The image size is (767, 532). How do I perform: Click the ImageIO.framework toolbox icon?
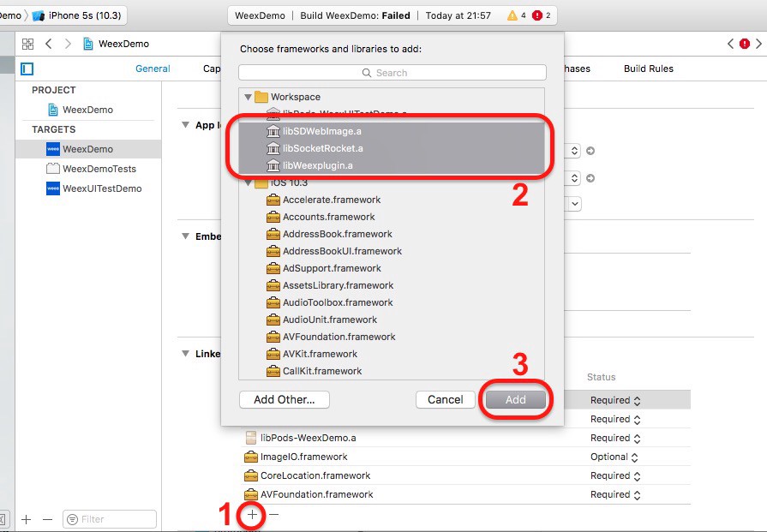point(250,457)
